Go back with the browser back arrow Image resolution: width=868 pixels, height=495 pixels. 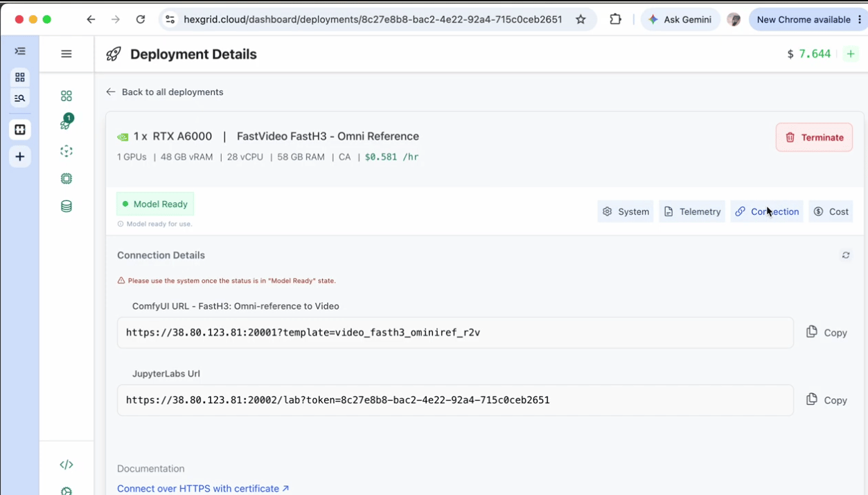coord(91,19)
